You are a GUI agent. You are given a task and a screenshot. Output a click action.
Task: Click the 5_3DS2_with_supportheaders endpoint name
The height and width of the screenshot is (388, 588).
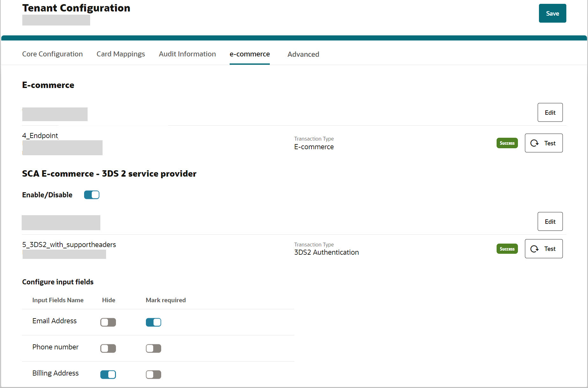69,245
